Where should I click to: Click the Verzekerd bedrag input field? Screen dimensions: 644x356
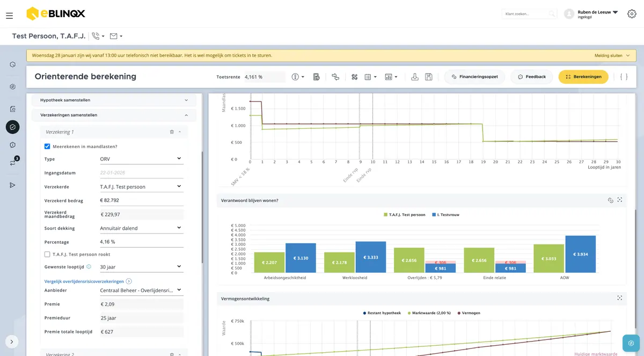tap(142, 200)
